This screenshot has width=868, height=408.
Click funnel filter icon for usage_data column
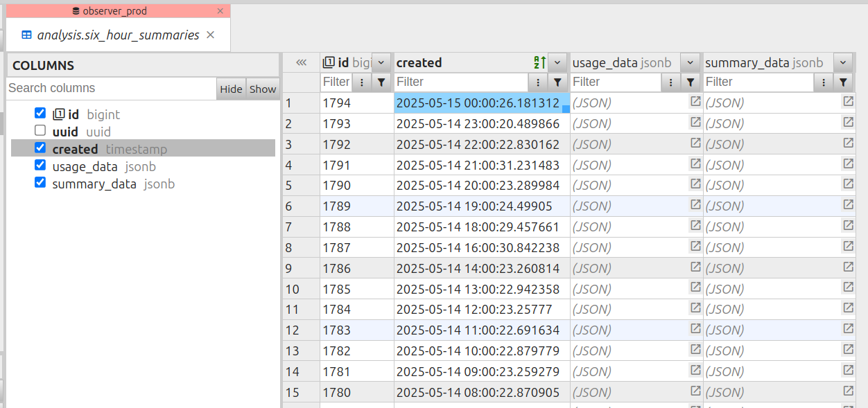[691, 82]
